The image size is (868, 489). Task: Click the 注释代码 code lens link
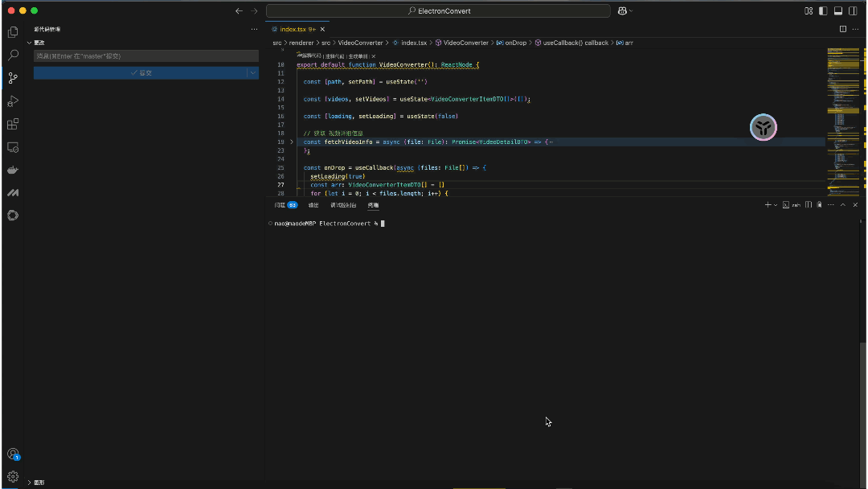334,56
